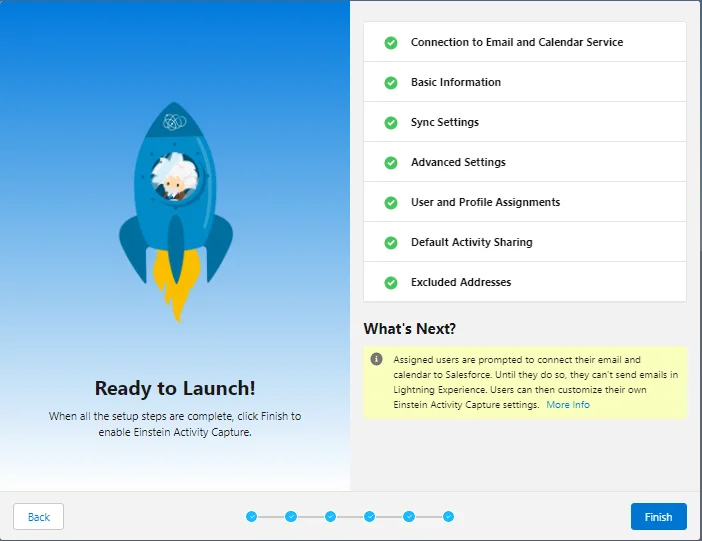Image resolution: width=702 pixels, height=541 pixels.
Task: Select the last progress step marker
Action: point(448,517)
